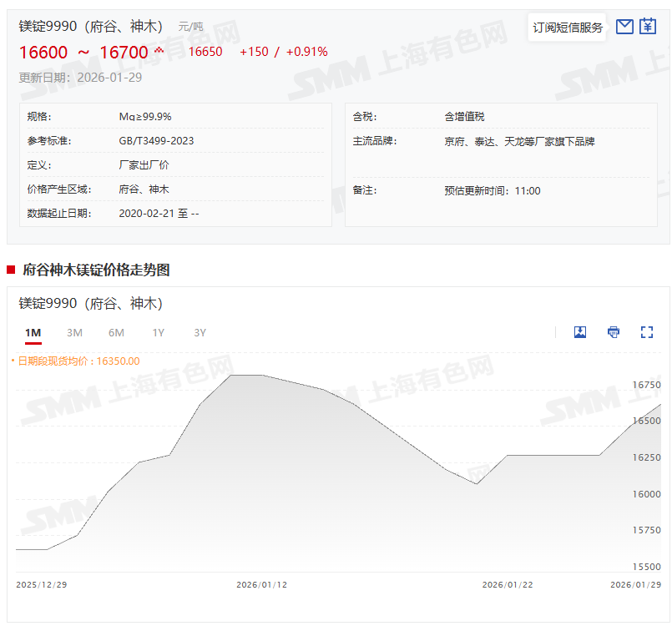Image resolution: width=672 pixels, height=626 pixels.
Task: Switch chart to 3M range
Action: coord(74,333)
